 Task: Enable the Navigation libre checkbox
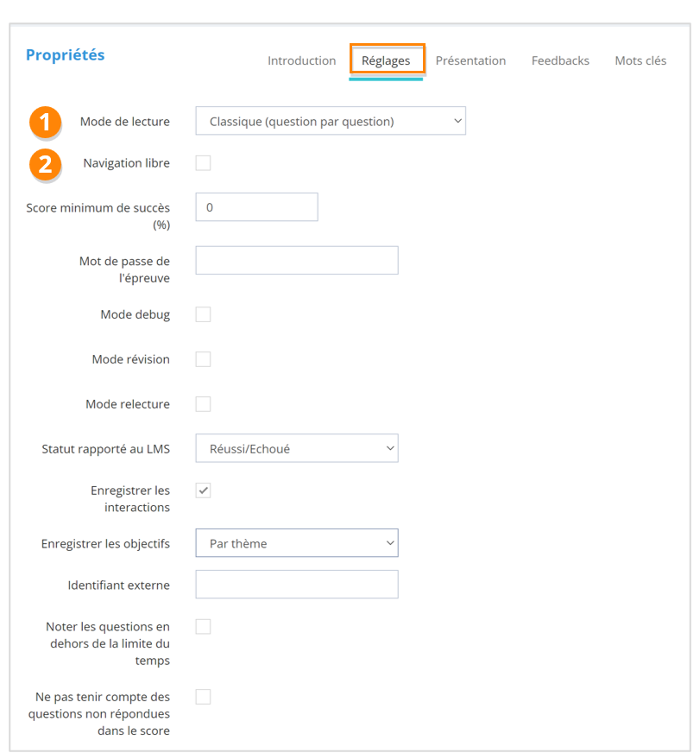pos(203,163)
